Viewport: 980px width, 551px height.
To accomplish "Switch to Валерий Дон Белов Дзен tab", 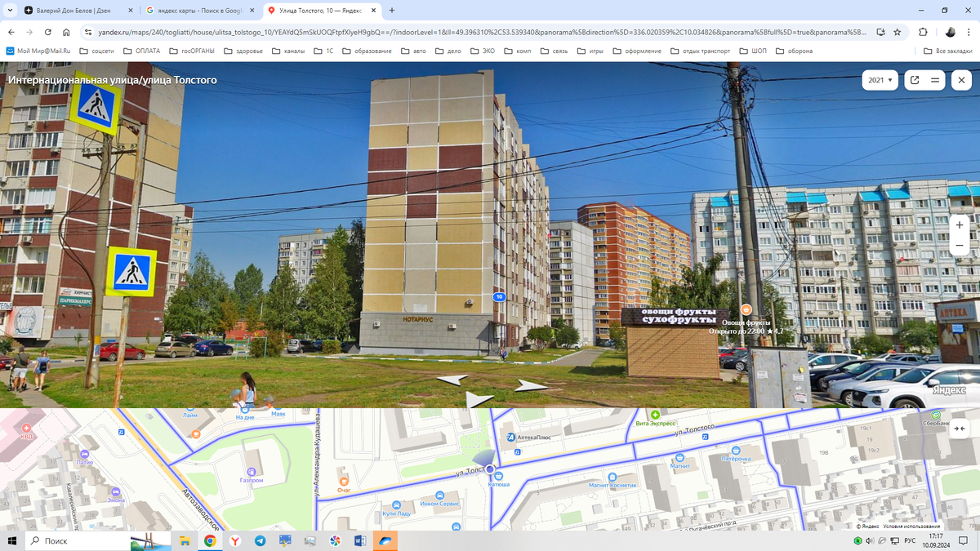I will 78,11.
